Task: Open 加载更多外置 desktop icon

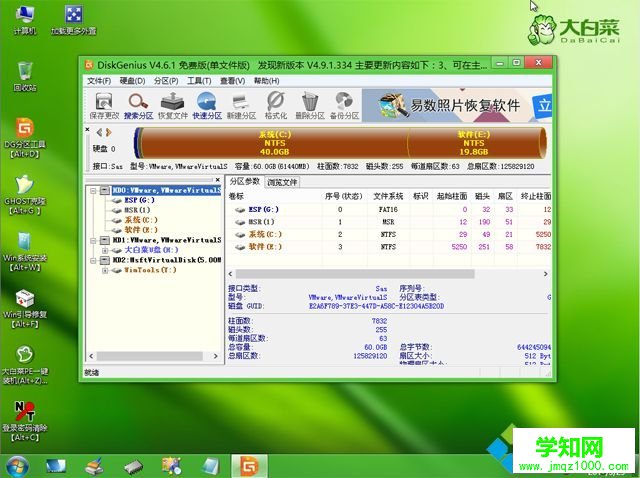Action: pyautogui.click(x=73, y=20)
